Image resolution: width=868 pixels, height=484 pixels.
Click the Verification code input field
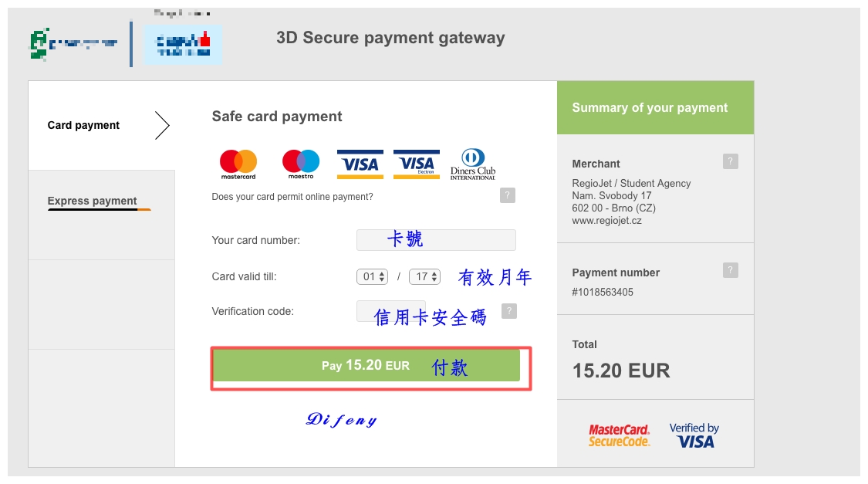(x=391, y=311)
